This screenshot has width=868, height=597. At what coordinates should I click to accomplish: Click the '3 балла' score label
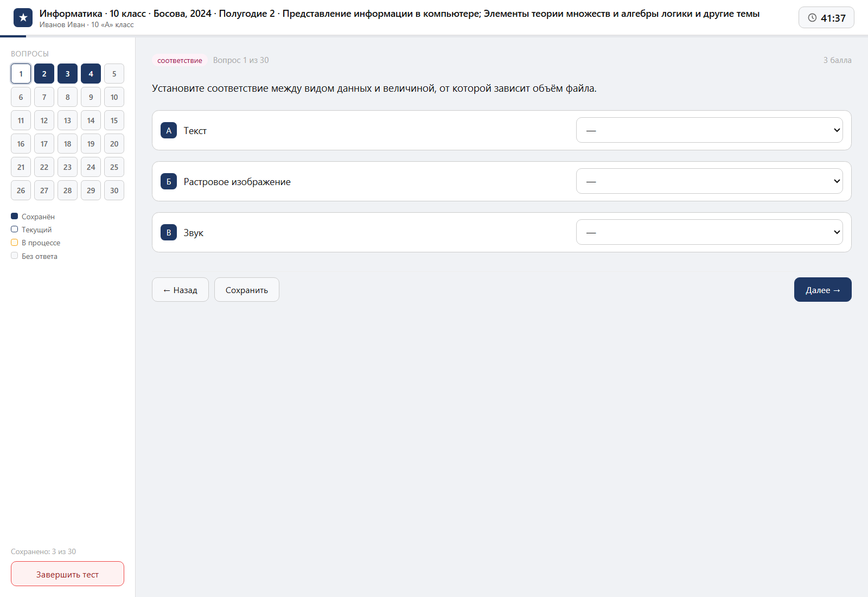[837, 60]
